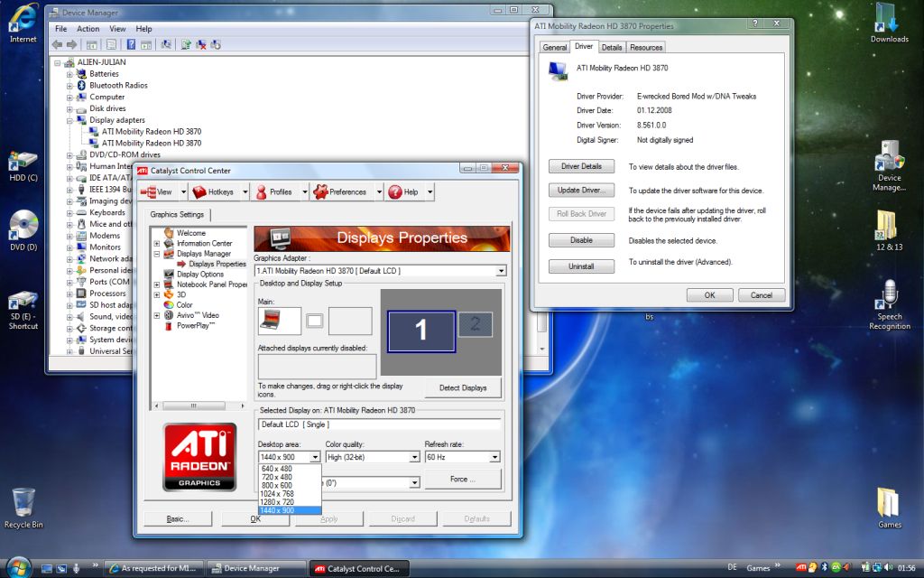Click the Preferences toolbar button

coord(340,191)
